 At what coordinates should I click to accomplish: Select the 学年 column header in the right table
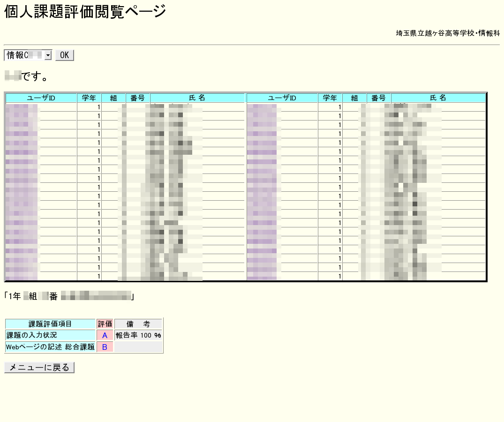click(330, 98)
